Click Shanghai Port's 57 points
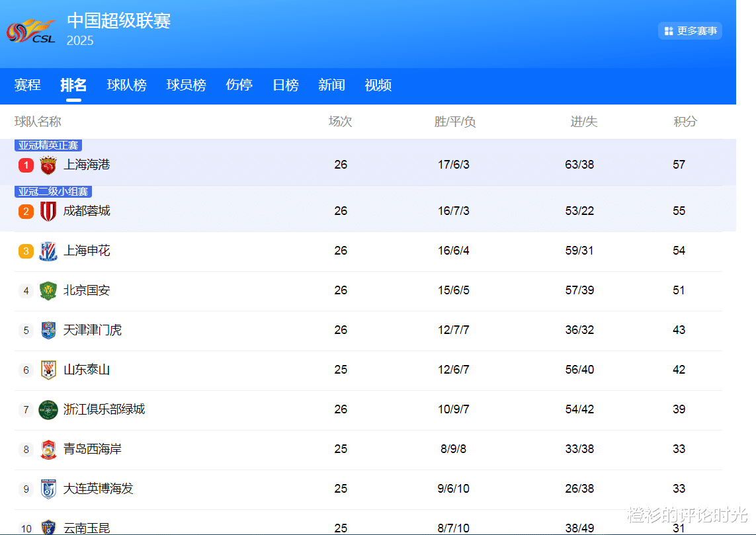Image resolution: width=756 pixels, height=535 pixels. pos(679,165)
